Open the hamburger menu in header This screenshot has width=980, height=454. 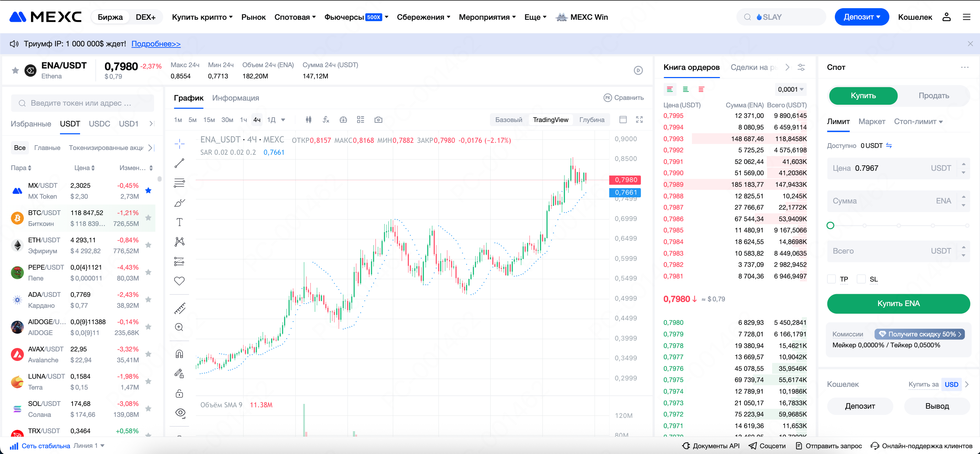[x=967, y=17]
